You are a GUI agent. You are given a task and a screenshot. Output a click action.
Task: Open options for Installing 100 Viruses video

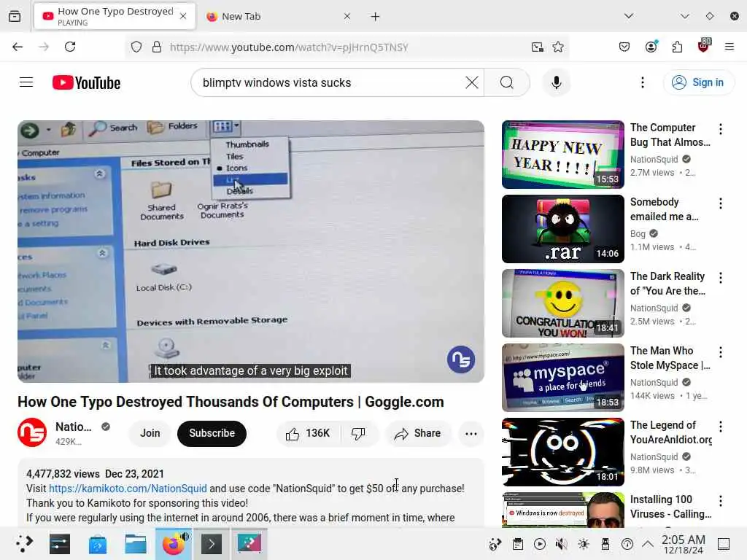pyautogui.click(x=720, y=500)
